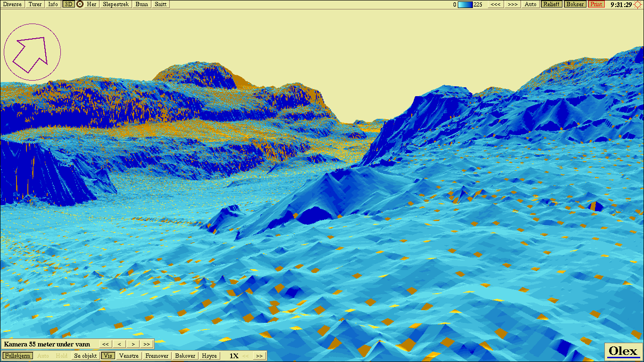Click the sun icon next to clock
Viewport: 644px width, 362px height.
(x=638, y=4)
